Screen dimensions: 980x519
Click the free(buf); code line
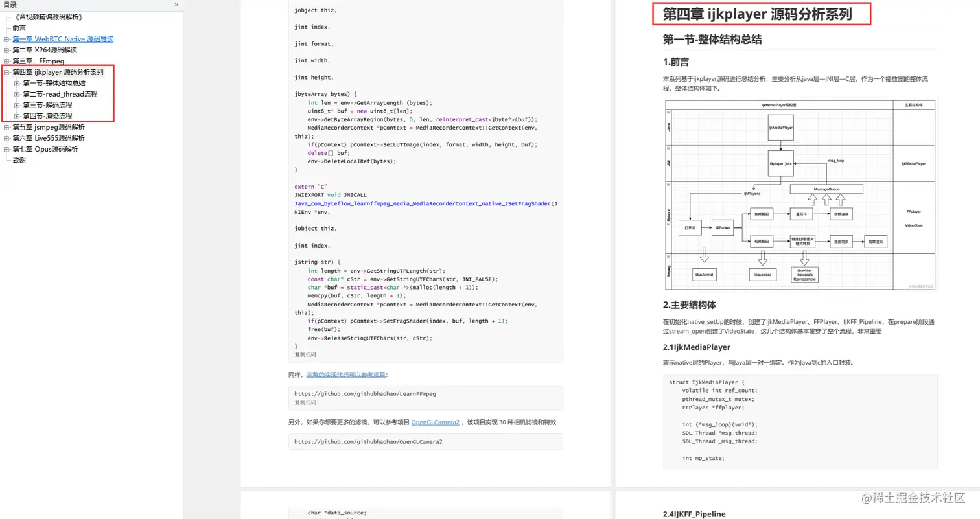pos(324,329)
